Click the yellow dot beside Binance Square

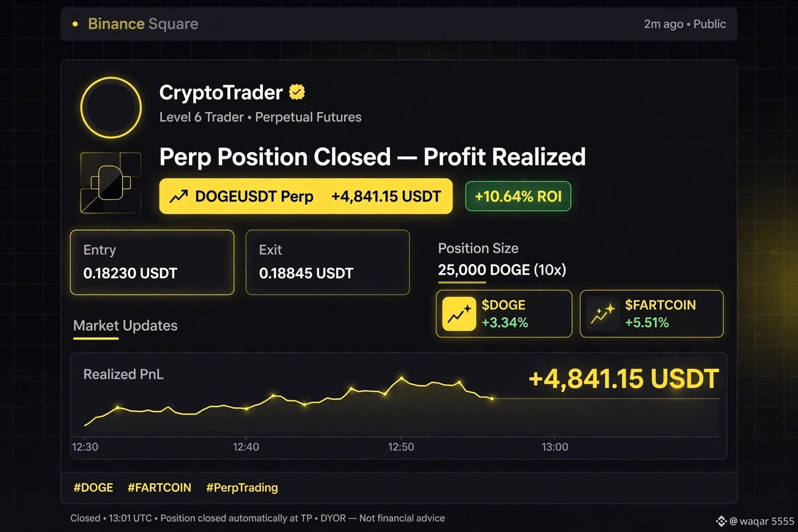pyautogui.click(x=75, y=24)
